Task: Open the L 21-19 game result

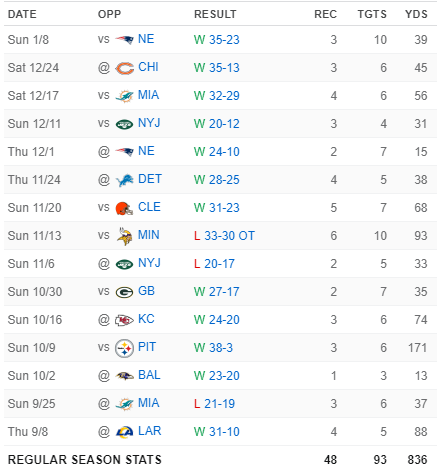Action: point(214,404)
